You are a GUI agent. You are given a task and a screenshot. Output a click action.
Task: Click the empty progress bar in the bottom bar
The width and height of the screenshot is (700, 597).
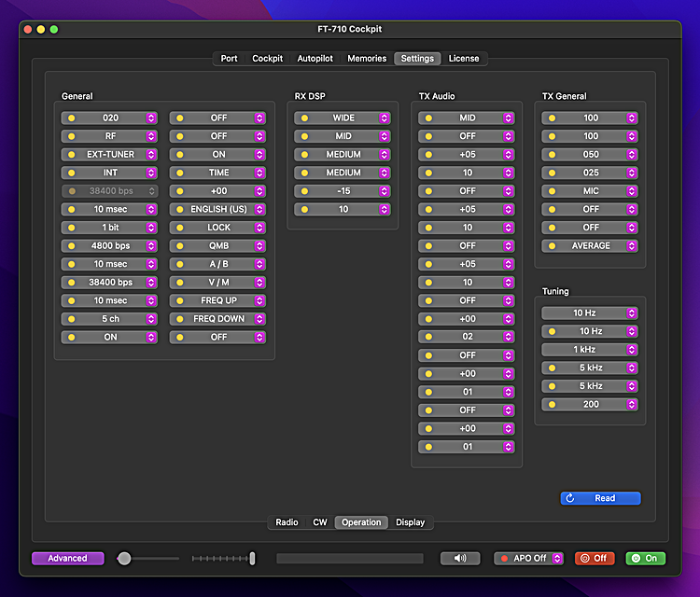tap(350, 558)
